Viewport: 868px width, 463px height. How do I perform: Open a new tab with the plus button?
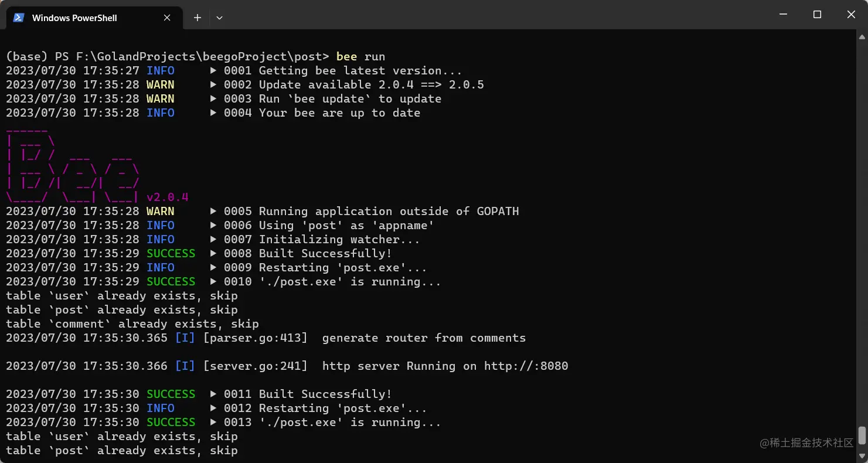(198, 18)
